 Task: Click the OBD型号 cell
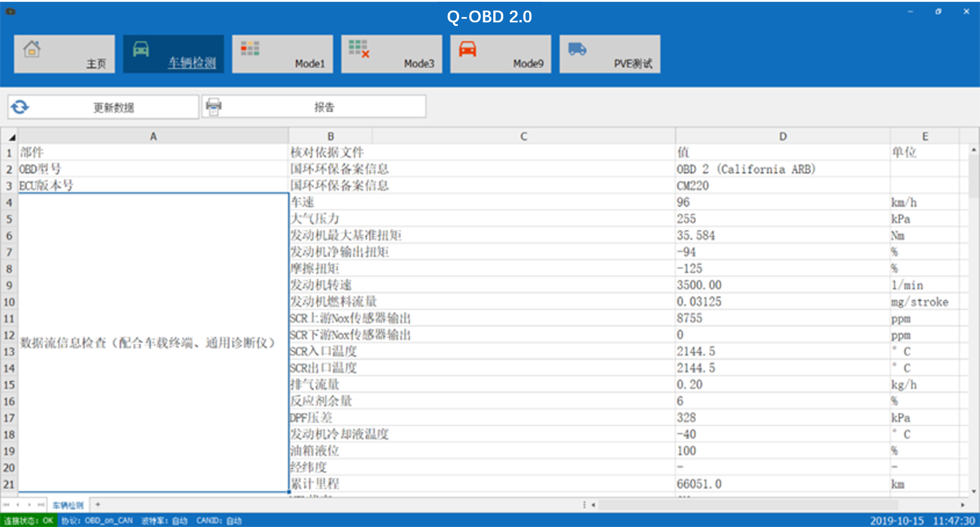click(x=153, y=169)
